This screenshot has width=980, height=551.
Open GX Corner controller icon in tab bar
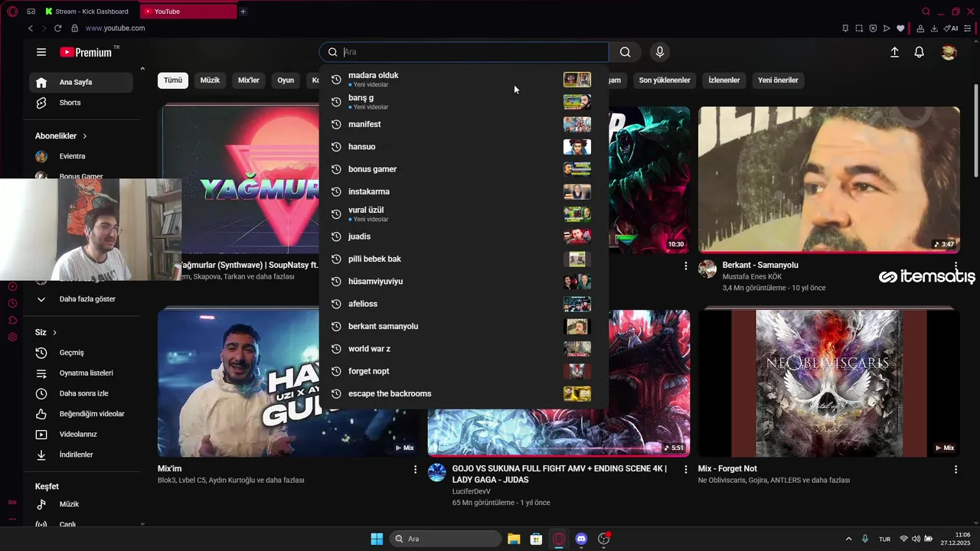click(31, 11)
